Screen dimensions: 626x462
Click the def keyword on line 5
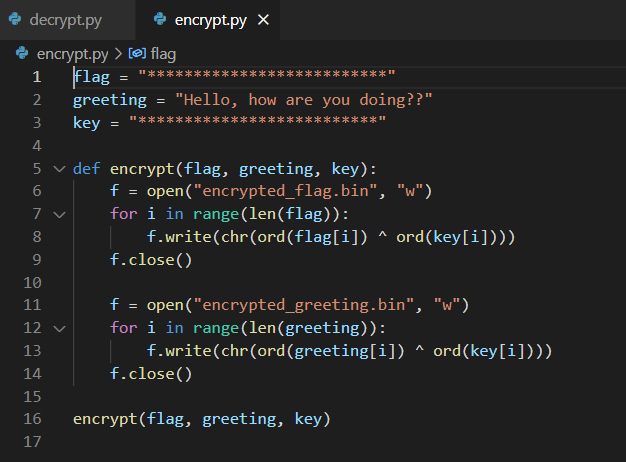86,169
